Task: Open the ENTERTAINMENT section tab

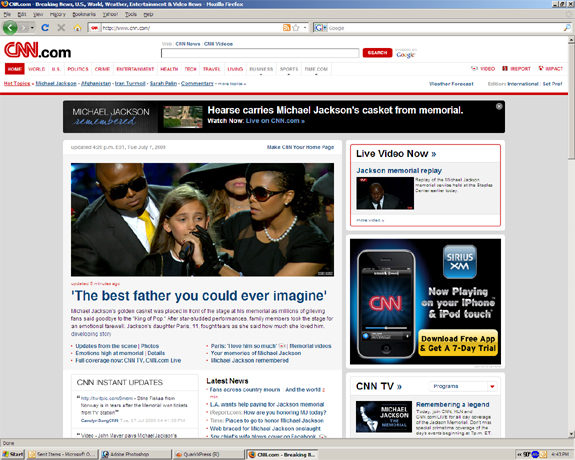Action: tap(135, 69)
